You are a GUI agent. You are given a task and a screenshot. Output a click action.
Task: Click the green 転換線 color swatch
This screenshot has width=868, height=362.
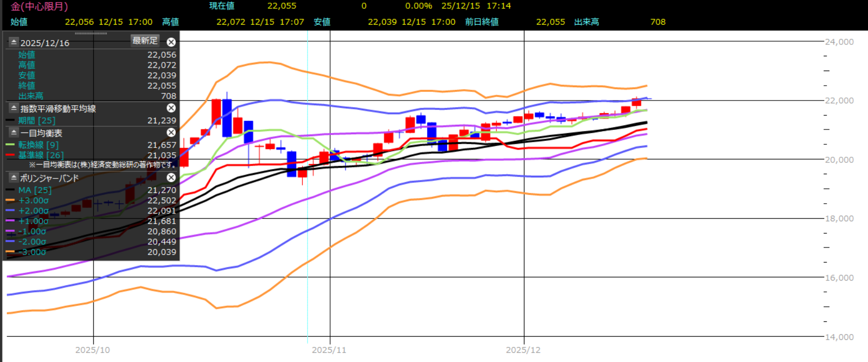coord(10,145)
